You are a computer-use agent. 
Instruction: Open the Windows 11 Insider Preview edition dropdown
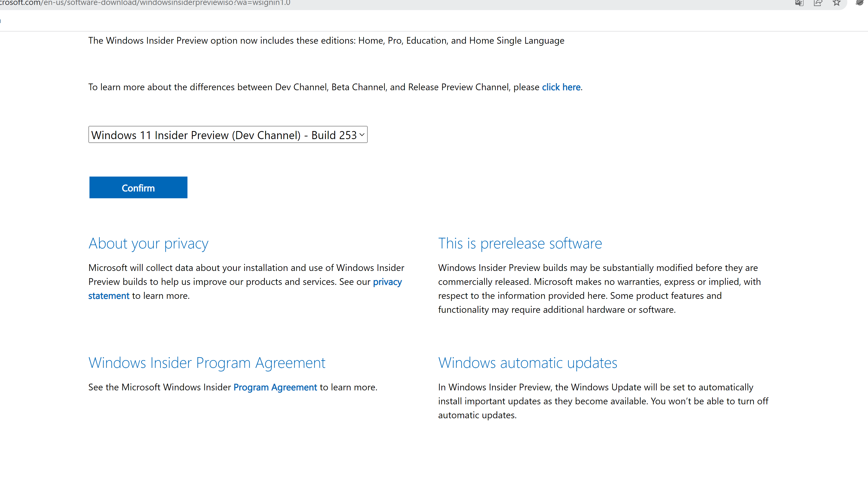tap(228, 134)
